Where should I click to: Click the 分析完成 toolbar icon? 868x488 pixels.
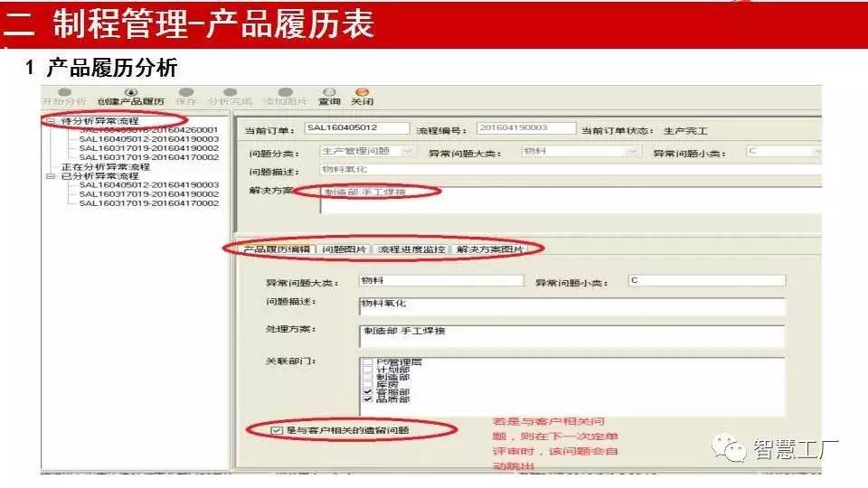(x=230, y=92)
